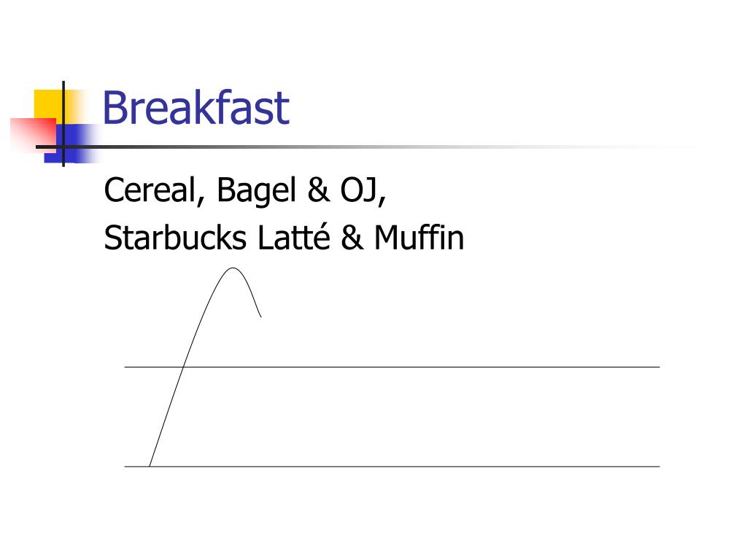Select the lower horizontal baseline
This screenshot has width=747, height=560.
tap(392, 467)
